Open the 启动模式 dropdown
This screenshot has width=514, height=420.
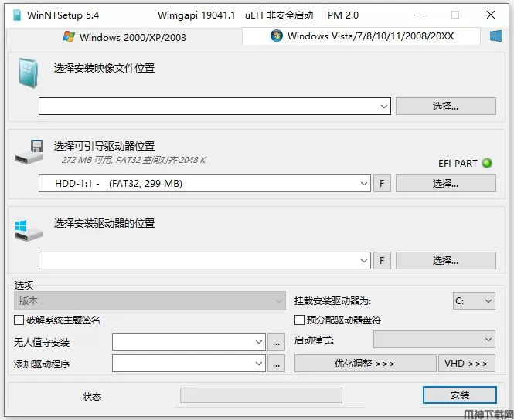click(434, 340)
